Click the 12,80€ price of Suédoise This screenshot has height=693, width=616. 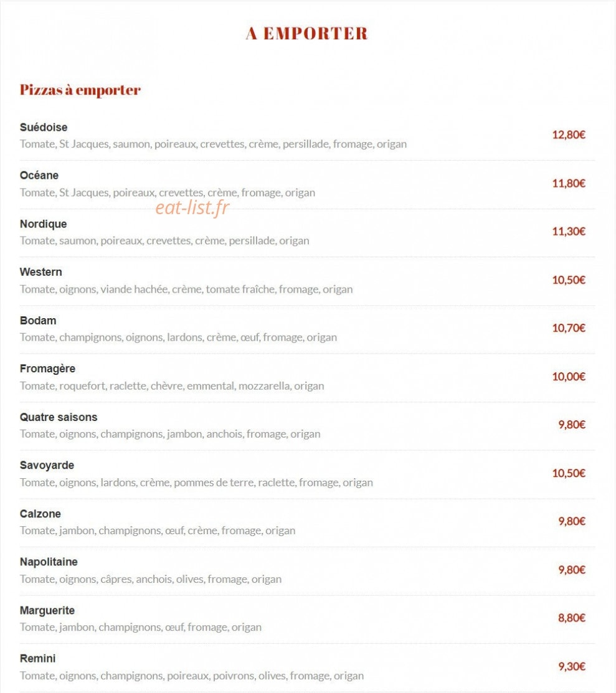[x=569, y=134]
